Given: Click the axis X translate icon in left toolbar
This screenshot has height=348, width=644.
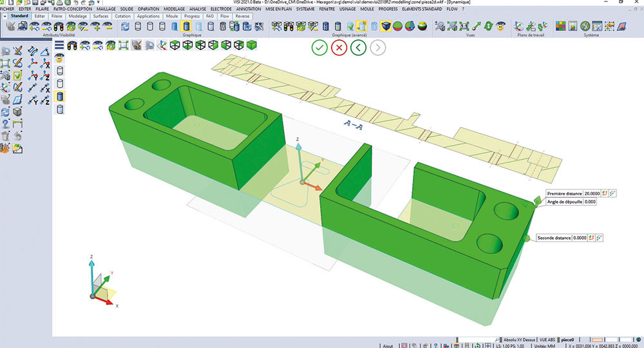Looking at the screenshot, I should (45, 64).
